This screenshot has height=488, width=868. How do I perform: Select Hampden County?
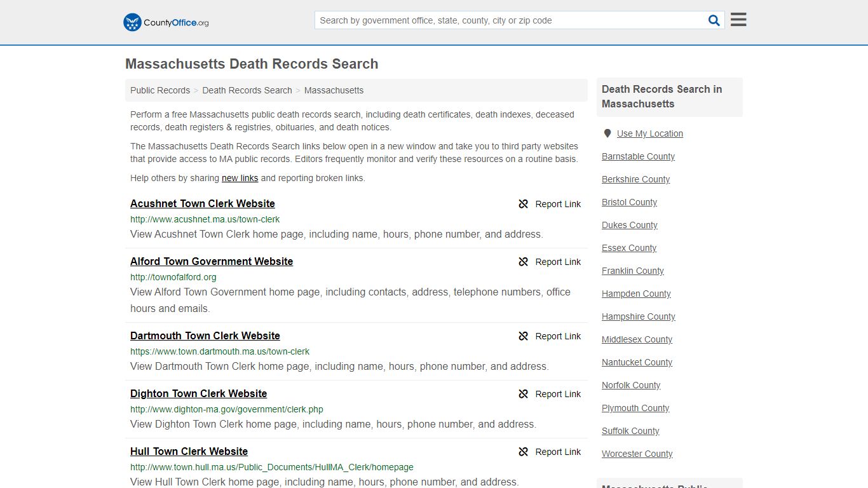pyautogui.click(x=636, y=294)
